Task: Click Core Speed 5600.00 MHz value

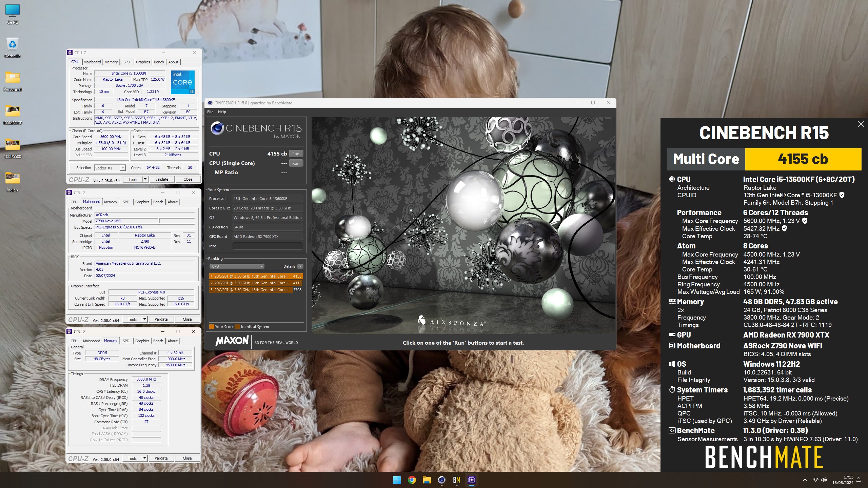Action: coord(111,137)
